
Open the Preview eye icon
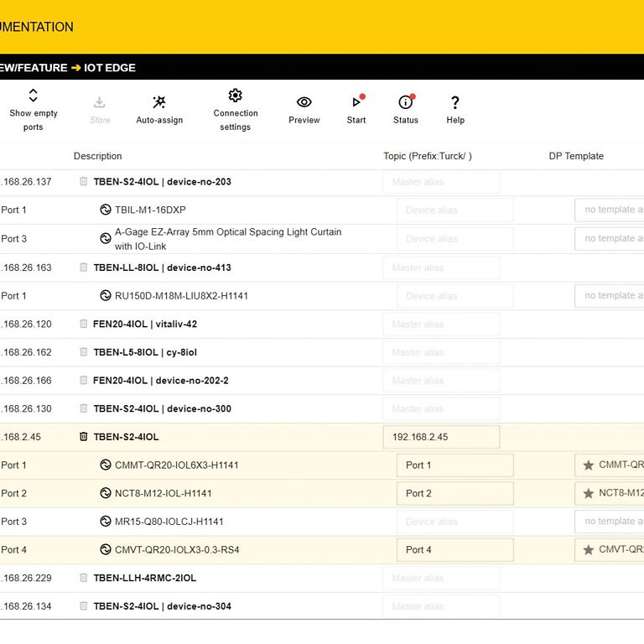click(x=304, y=102)
